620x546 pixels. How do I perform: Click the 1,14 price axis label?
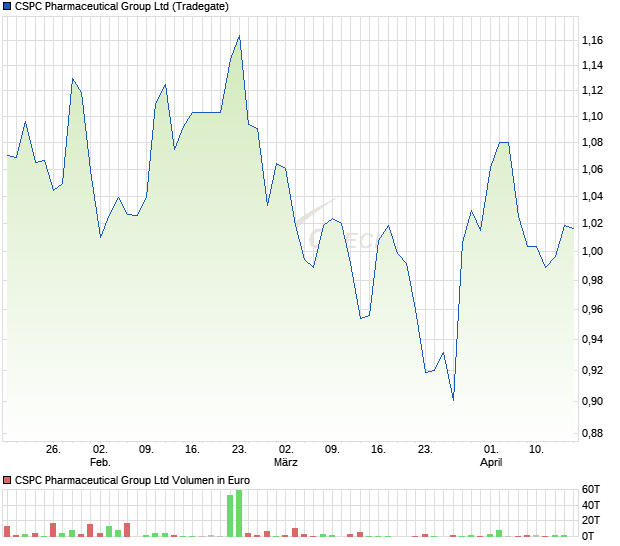592,65
